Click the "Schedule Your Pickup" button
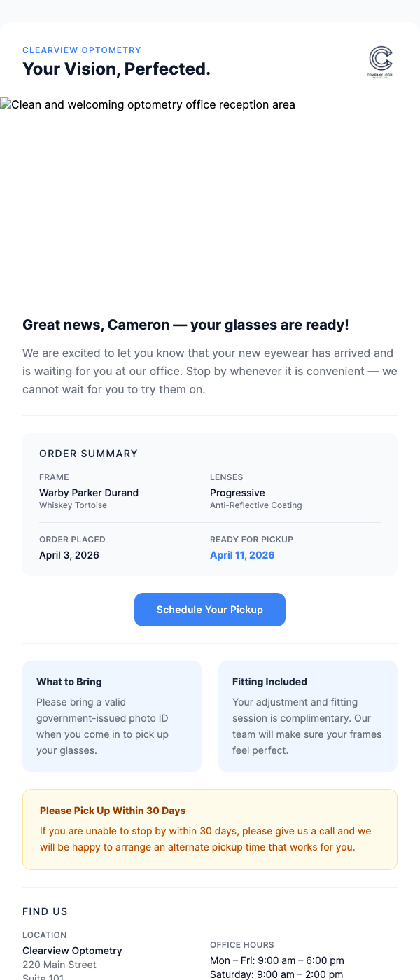420x980 pixels. pos(209,609)
